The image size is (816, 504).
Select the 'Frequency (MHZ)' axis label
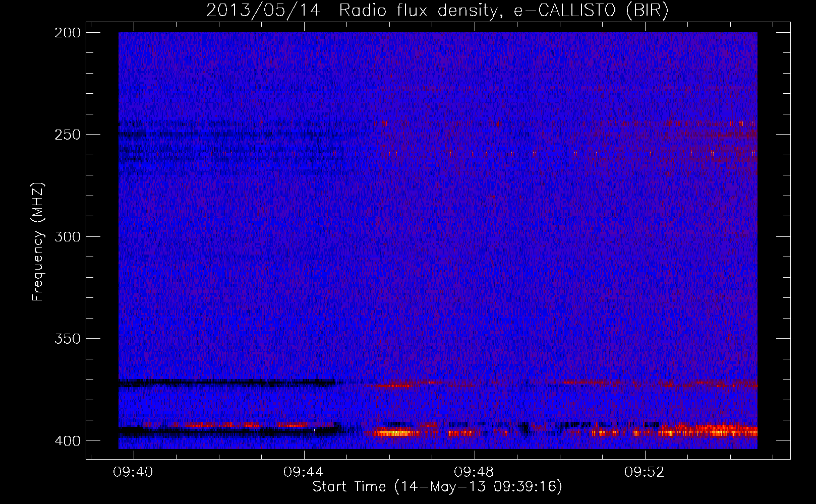[x=38, y=242]
